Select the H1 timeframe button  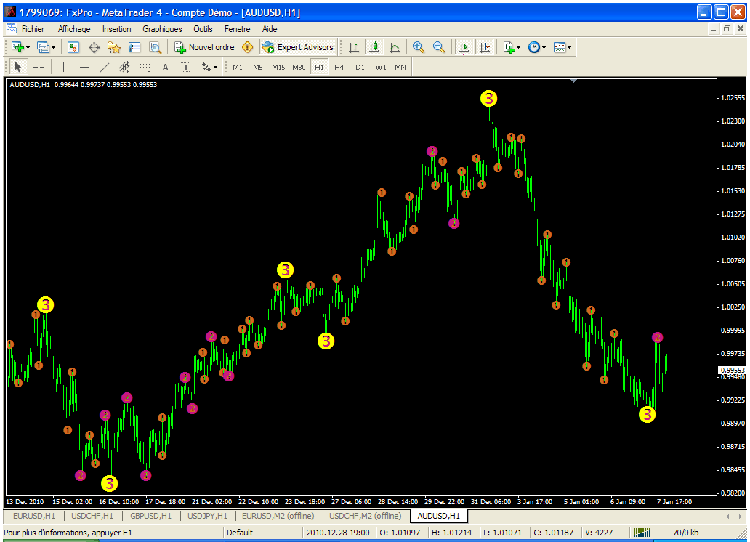click(x=318, y=67)
